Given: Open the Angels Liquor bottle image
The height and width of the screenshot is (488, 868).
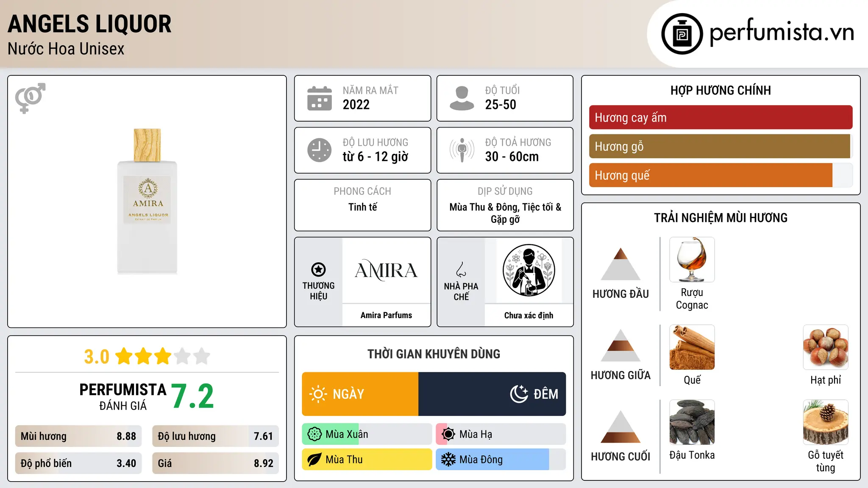Looking at the screenshot, I should pyautogui.click(x=147, y=201).
